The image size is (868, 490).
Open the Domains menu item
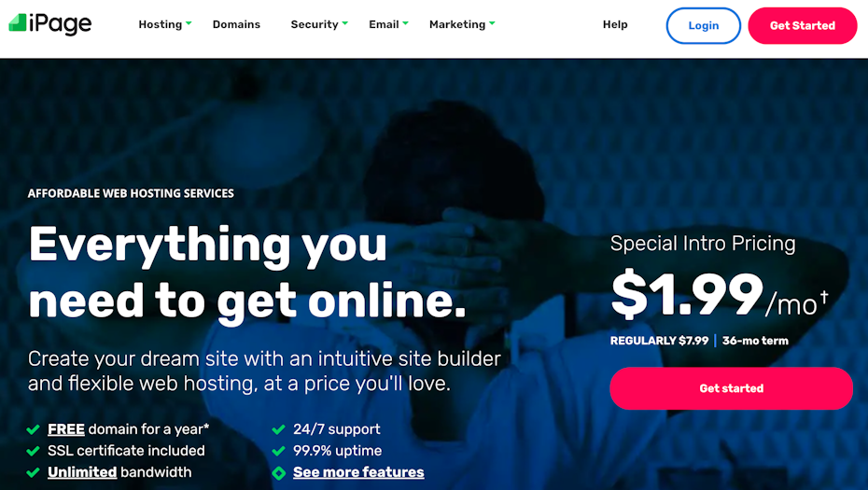coord(236,24)
